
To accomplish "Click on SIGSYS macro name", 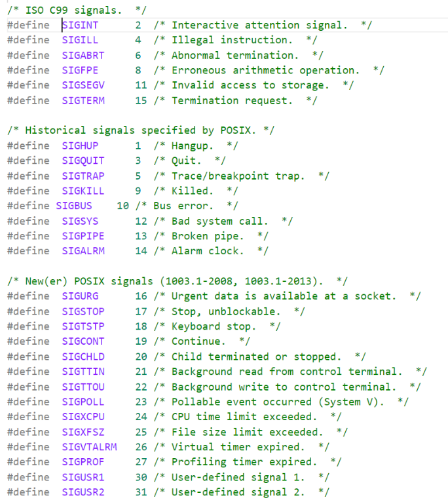I will (80, 222).
